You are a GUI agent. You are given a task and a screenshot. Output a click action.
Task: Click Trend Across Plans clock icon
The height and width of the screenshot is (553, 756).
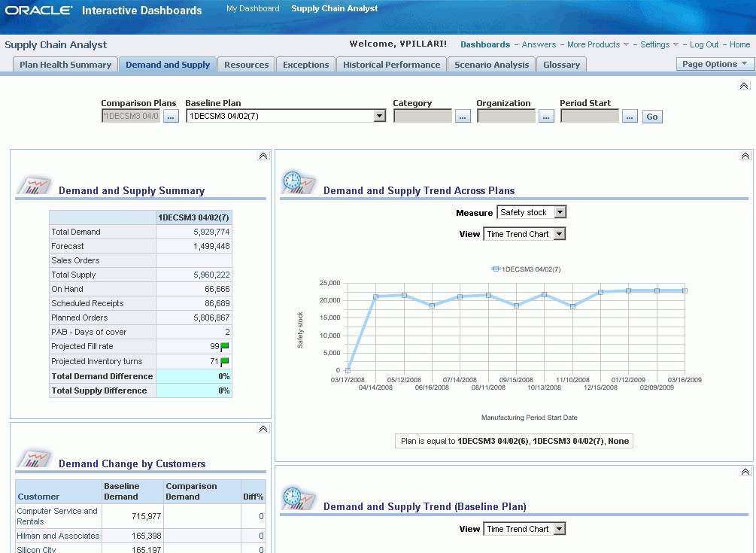(x=299, y=182)
